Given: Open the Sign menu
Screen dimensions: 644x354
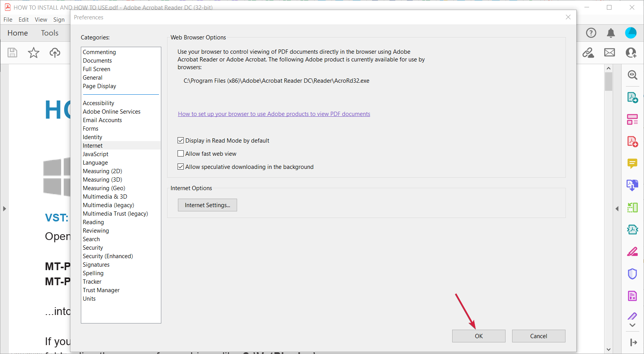Looking at the screenshot, I should [x=59, y=20].
